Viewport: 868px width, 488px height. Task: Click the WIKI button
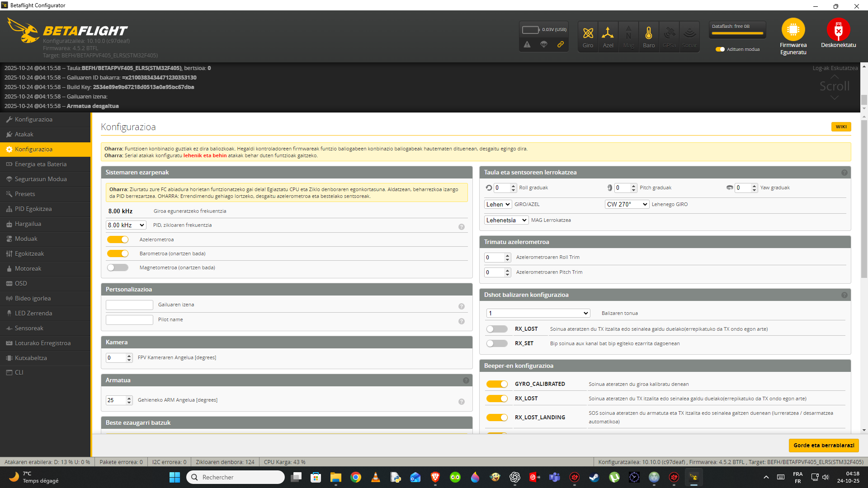pos(841,127)
